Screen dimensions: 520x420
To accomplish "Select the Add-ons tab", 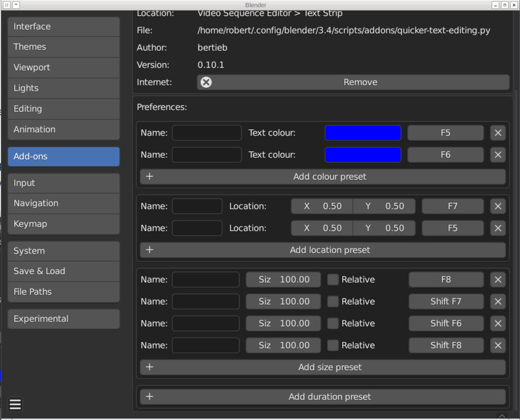I will pyautogui.click(x=63, y=156).
